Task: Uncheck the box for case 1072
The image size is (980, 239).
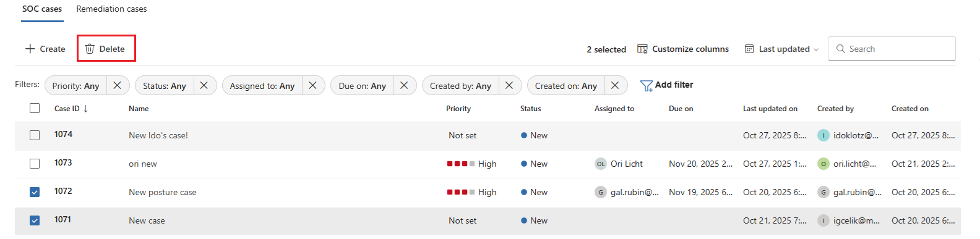Action: (x=35, y=192)
